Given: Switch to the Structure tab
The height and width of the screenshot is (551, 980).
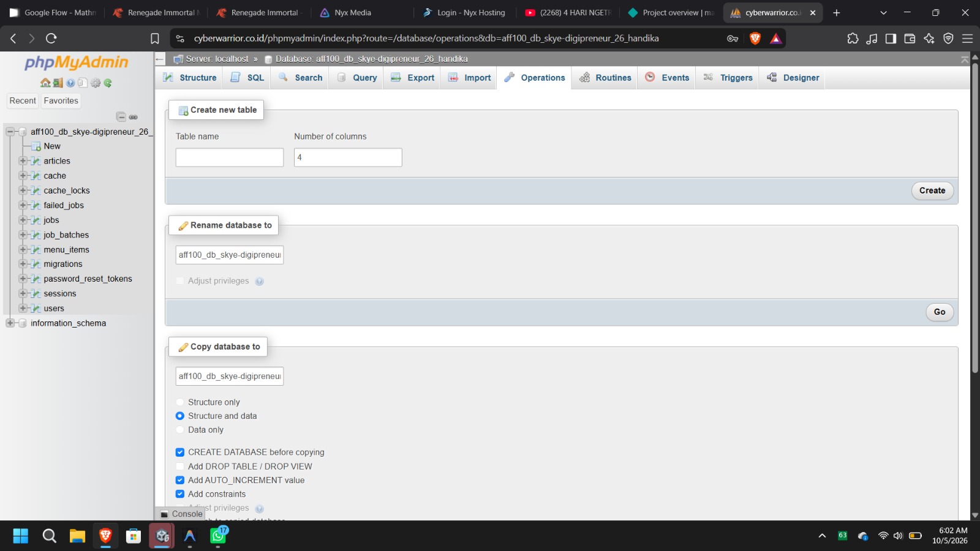Looking at the screenshot, I should pos(189,78).
